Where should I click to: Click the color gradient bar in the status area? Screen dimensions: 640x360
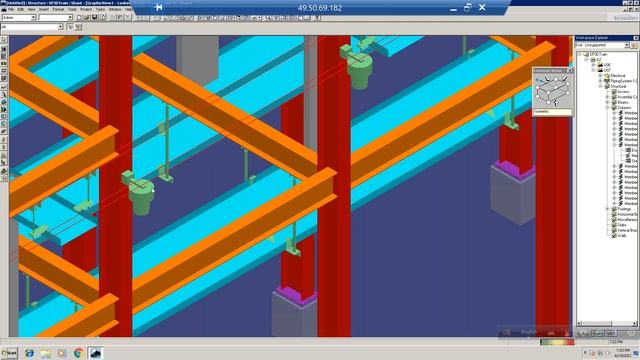click(557, 342)
